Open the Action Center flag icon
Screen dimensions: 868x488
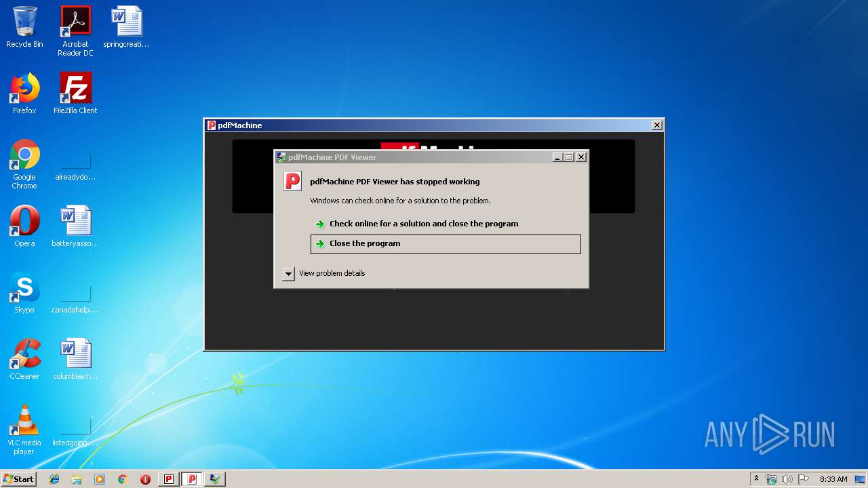point(804,479)
